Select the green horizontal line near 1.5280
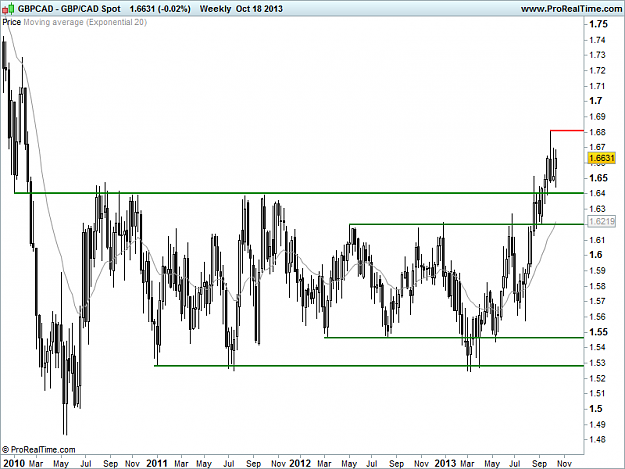625x469 pixels. [x=369, y=365]
